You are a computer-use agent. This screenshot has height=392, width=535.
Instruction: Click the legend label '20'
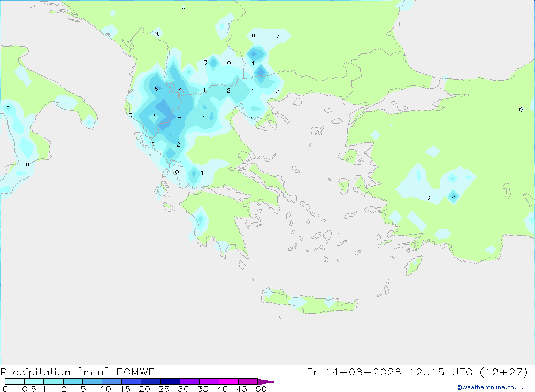tap(144, 389)
